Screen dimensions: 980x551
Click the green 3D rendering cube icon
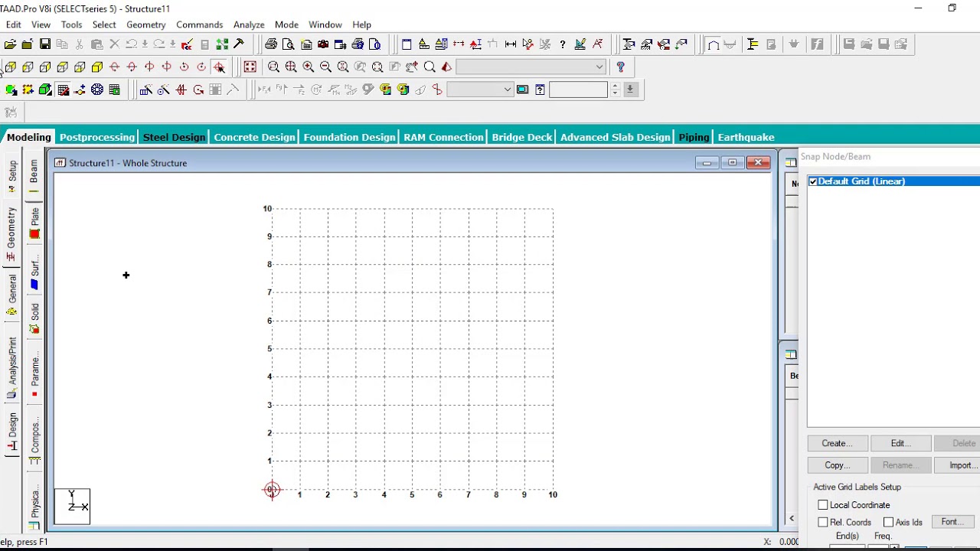[x=45, y=90]
